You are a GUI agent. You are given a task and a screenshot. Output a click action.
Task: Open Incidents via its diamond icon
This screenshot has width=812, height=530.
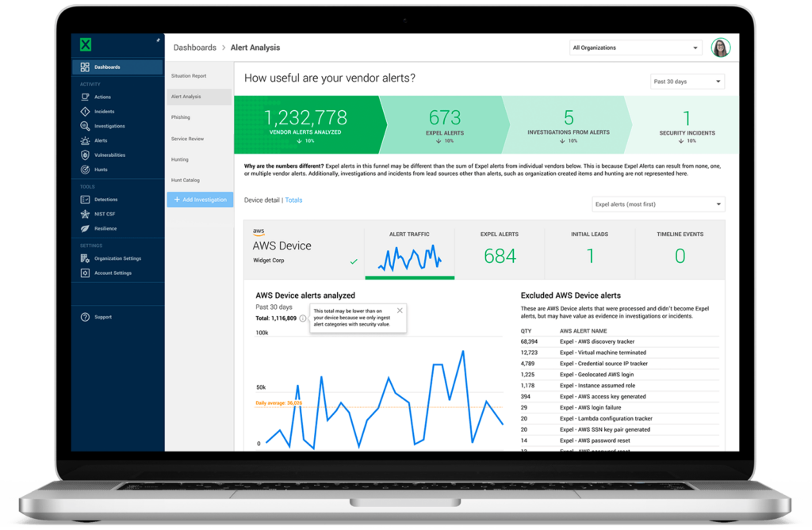tap(85, 111)
